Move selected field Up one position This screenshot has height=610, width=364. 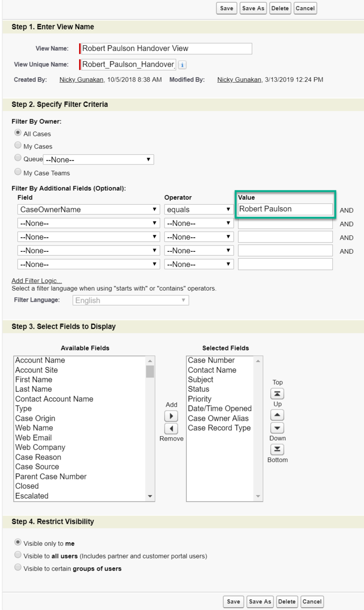277,415
